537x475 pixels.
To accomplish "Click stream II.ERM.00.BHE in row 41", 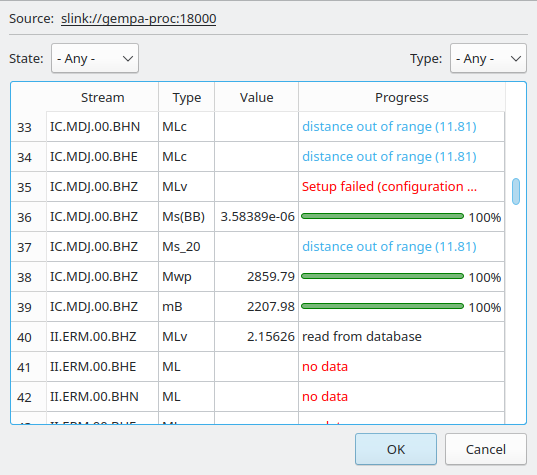I will pos(102,366).
